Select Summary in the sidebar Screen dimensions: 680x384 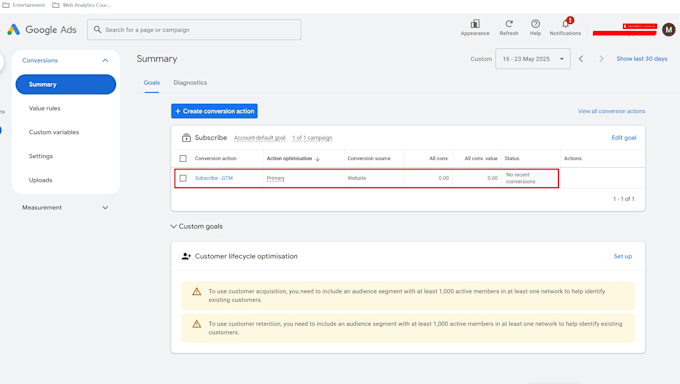pos(66,84)
